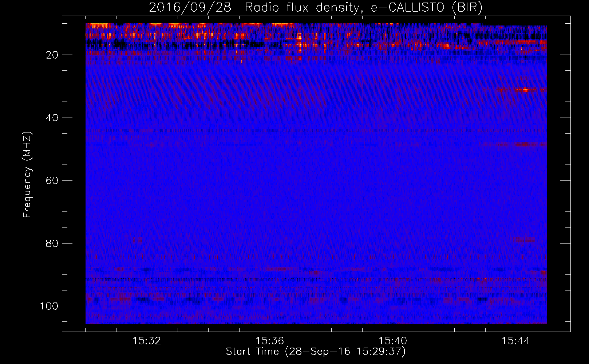Click the 'Frequency (MHZ)' axis label

tap(27, 174)
